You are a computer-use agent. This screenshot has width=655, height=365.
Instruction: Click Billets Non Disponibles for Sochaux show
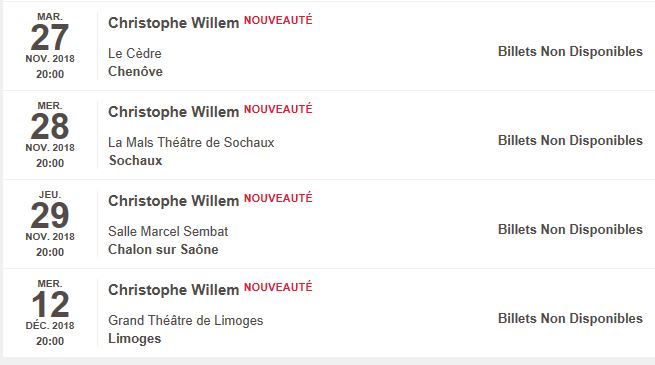pos(570,140)
